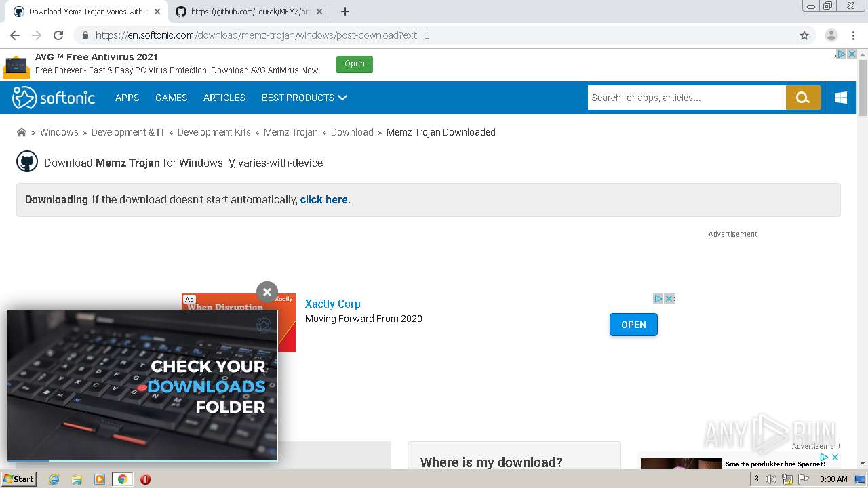
Task: Reload the Softonic page
Action: (x=58, y=35)
